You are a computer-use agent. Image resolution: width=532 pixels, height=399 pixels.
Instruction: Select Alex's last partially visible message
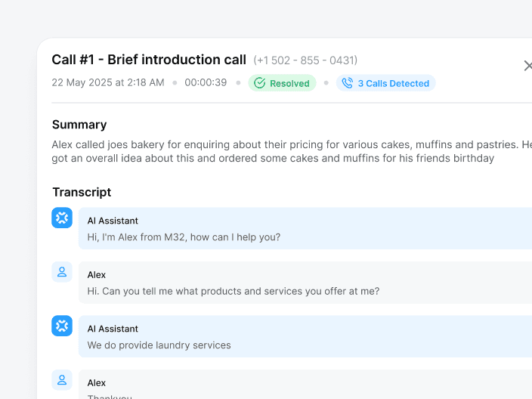(x=110, y=396)
